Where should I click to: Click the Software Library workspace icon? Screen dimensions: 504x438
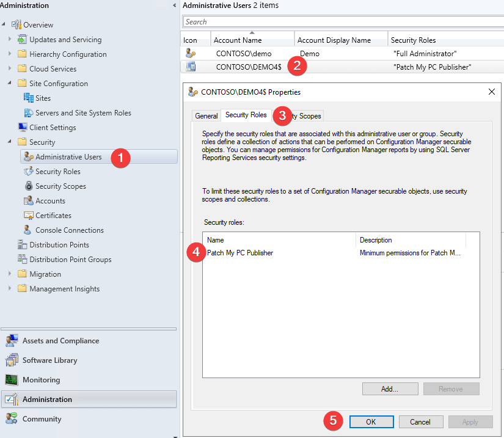tap(12, 360)
